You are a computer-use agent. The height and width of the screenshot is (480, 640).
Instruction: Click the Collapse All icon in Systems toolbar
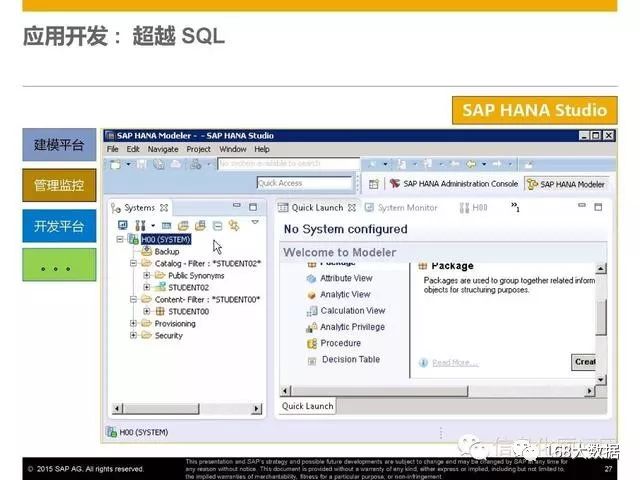(218, 225)
